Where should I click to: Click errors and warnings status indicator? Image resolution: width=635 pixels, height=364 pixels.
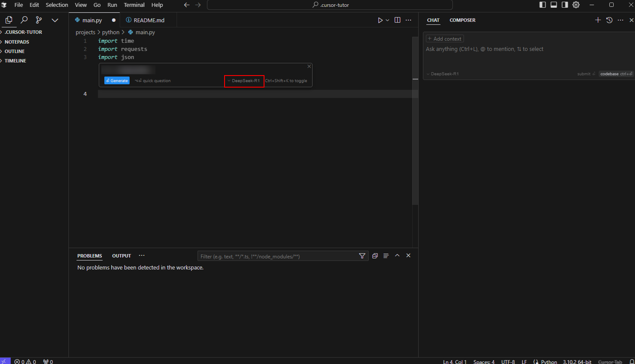pyautogui.click(x=25, y=361)
